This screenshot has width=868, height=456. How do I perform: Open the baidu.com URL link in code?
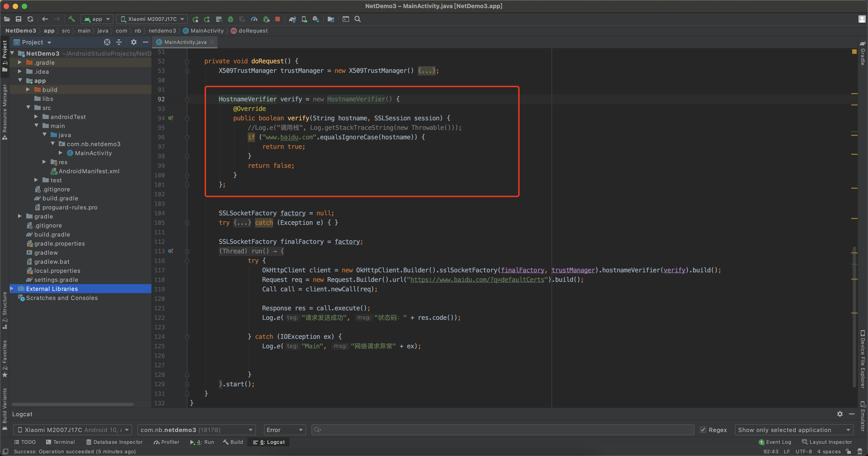coord(477,280)
